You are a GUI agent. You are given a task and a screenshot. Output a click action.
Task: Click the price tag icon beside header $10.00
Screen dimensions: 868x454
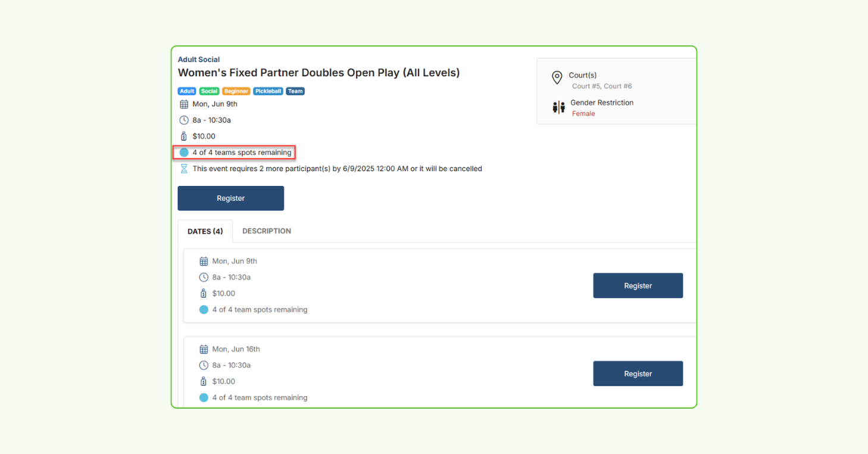(184, 136)
